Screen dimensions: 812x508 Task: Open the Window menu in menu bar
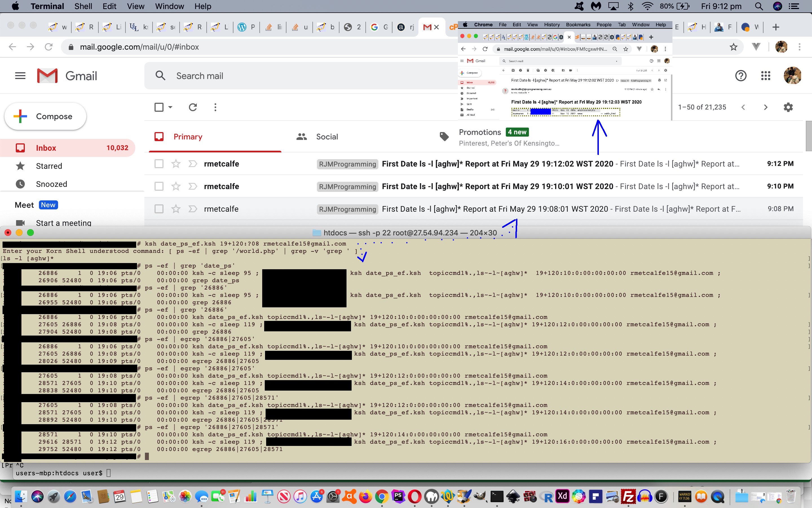click(x=169, y=6)
